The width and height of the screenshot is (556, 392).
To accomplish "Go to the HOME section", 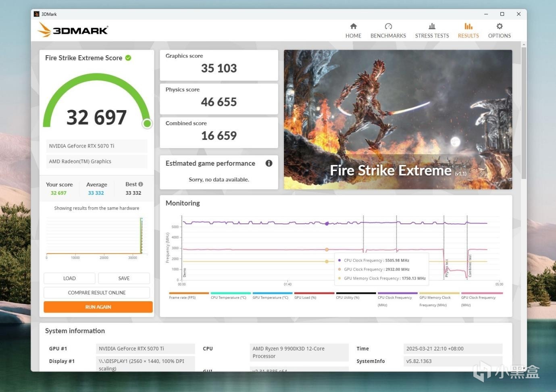I will pyautogui.click(x=353, y=31).
